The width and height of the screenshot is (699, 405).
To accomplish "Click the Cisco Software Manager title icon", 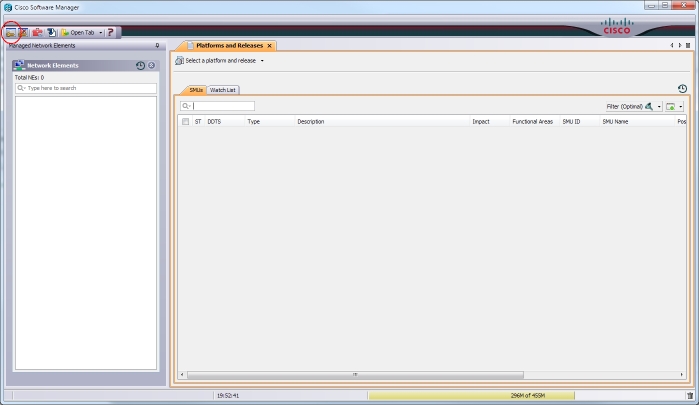I will (x=8, y=8).
